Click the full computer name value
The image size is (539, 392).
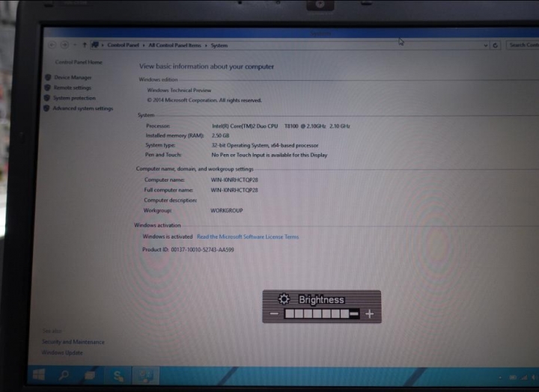tap(234, 190)
